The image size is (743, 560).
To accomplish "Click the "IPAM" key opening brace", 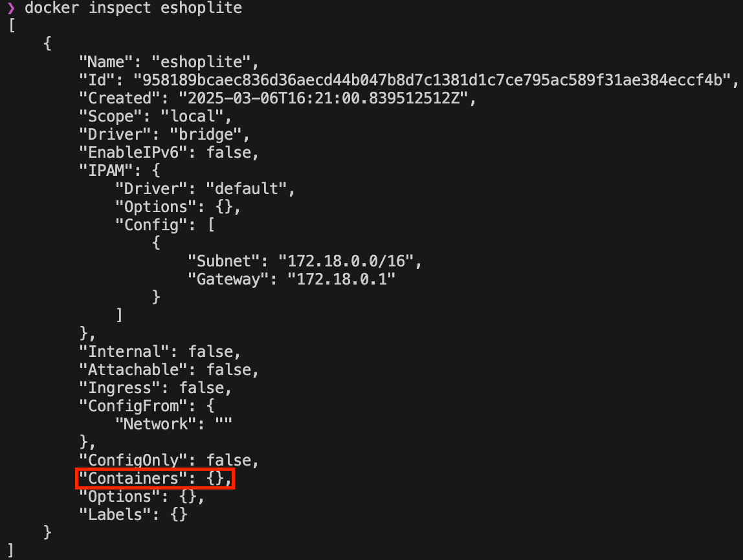I will pyautogui.click(x=156, y=171).
